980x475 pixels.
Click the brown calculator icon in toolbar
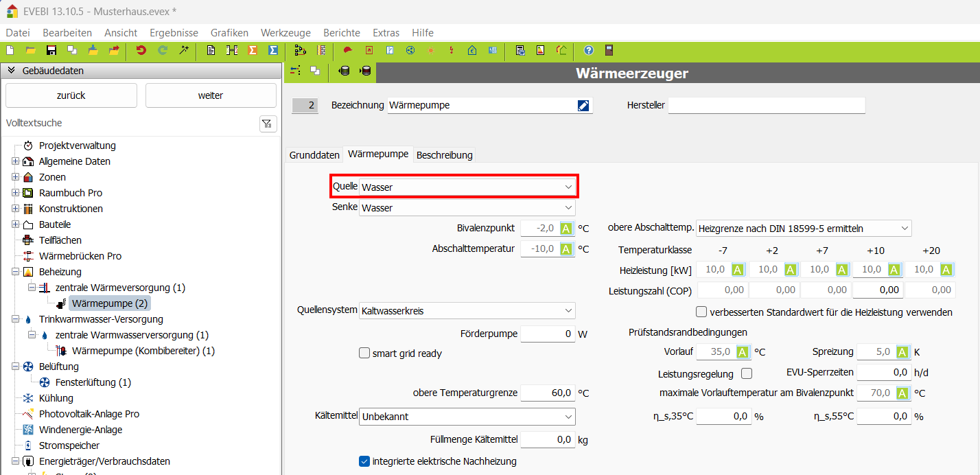click(608, 50)
